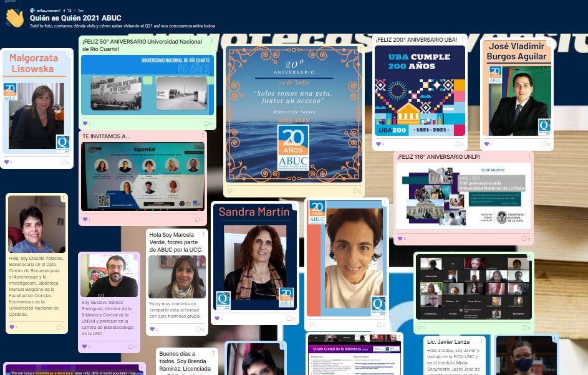Open three-dot menu on video meeting grid card
The width and height of the screenshot is (588, 375).
(x=529, y=257)
